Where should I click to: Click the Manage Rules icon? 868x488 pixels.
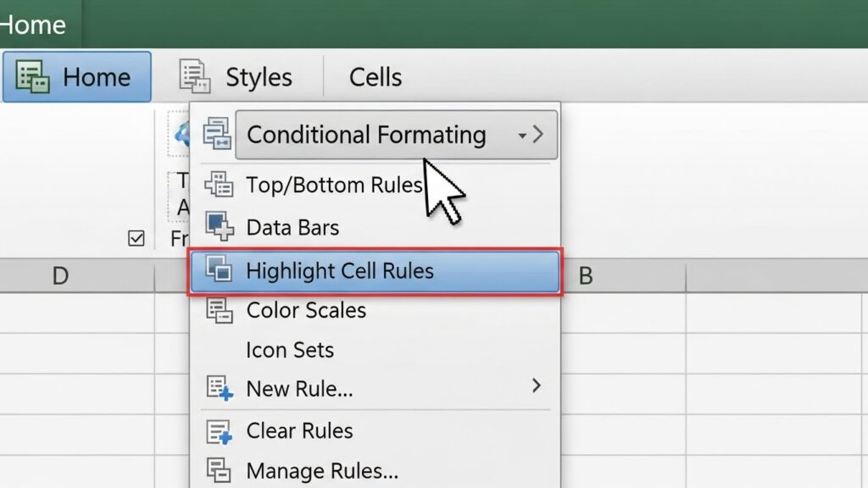[219, 470]
